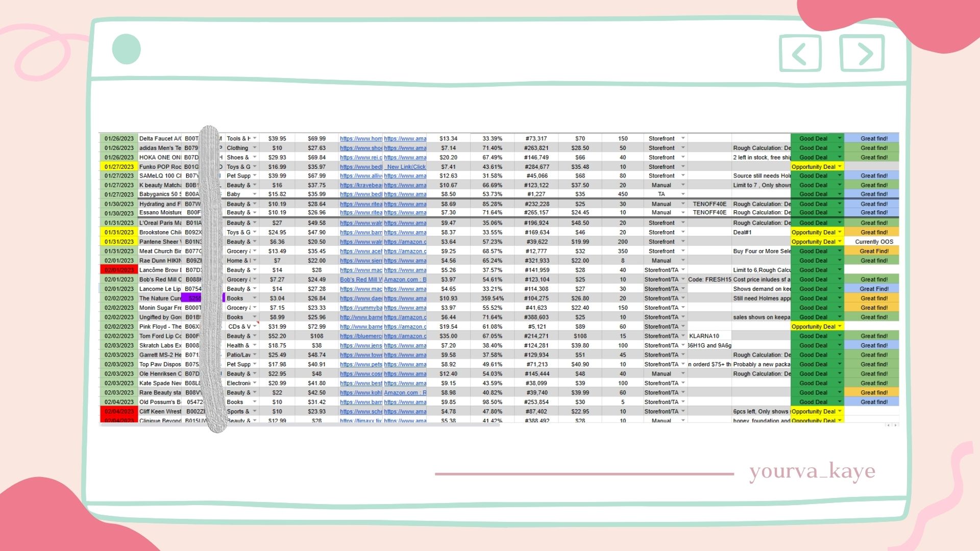The height and width of the screenshot is (551, 980).
Task: Select "Buy Four or More Sele" note
Action: pos(761,251)
